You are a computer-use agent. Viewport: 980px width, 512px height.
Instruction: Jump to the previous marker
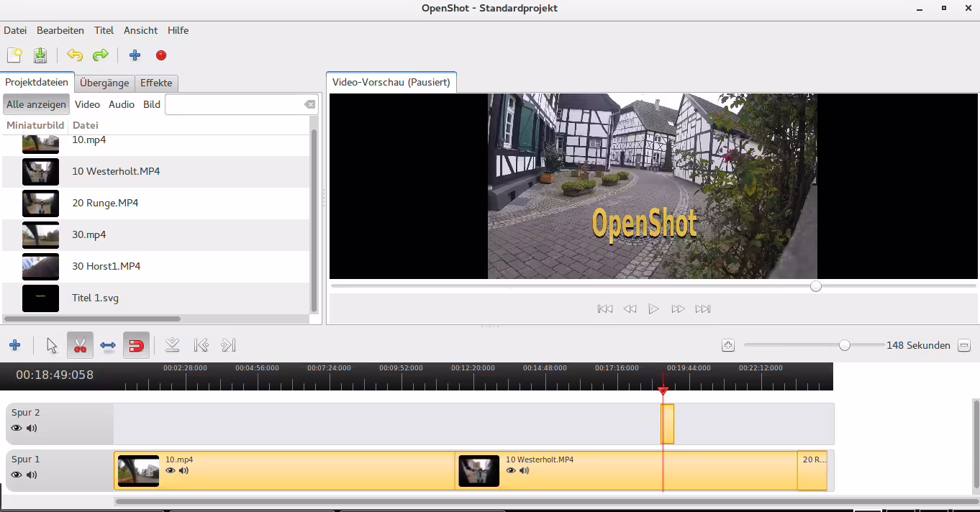pos(201,345)
